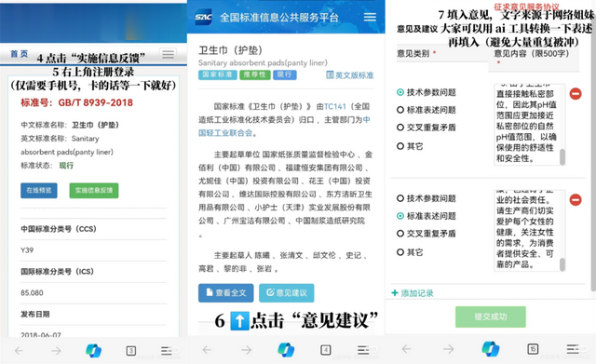The width and height of the screenshot is (596, 364).
Task: Remove the opinion record ending 靠的产品
Action: pyautogui.click(x=576, y=199)
